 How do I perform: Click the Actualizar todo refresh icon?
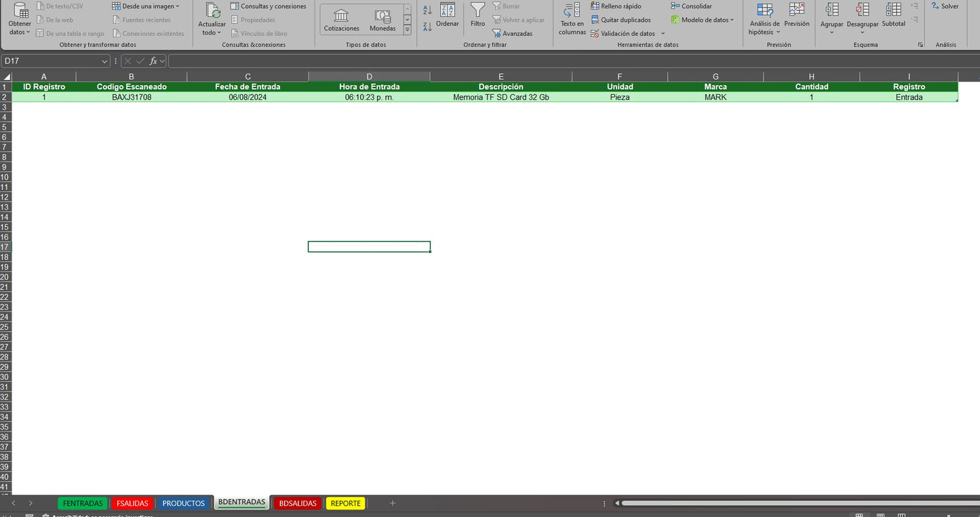pos(213,10)
